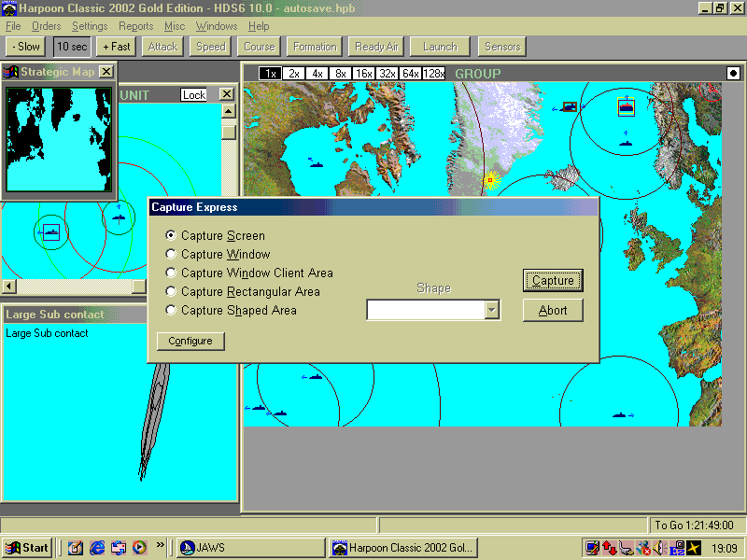Open the Help menu
Viewport: 747px width, 560px height.
coord(259,26)
